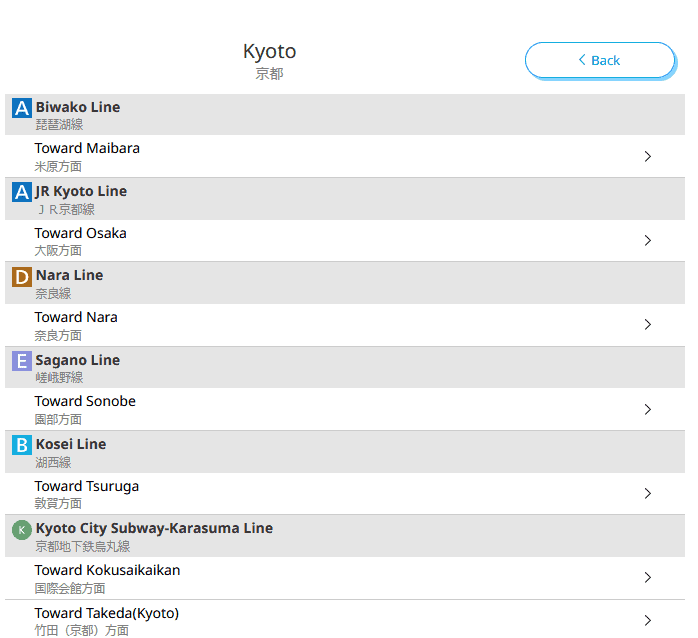698x638 pixels.
Task: Open the Toward Takeda(Kyoto) chevron arrow
Action: pos(648,620)
